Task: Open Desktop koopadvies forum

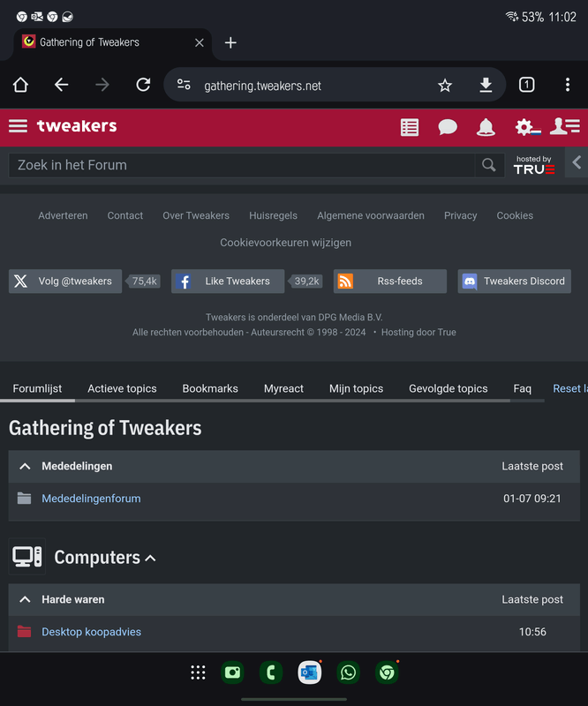Action: 91,632
